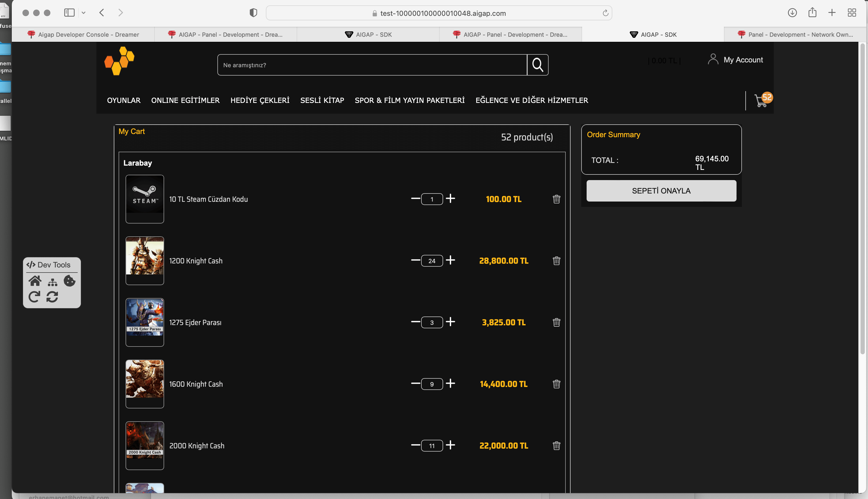Open OYUNLAR menu
This screenshot has width=868, height=499.
[x=124, y=100]
